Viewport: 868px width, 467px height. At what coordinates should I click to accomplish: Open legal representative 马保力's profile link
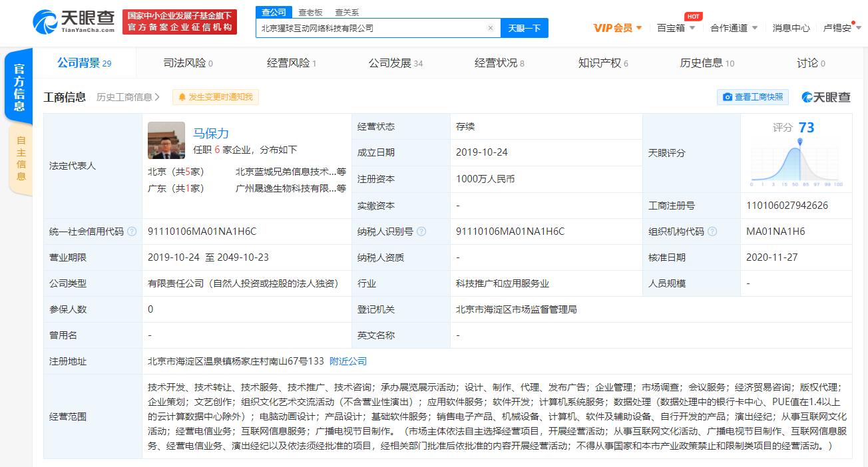211,133
